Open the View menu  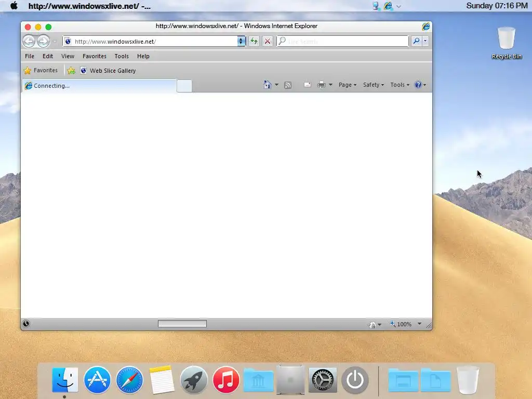tap(68, 56)
